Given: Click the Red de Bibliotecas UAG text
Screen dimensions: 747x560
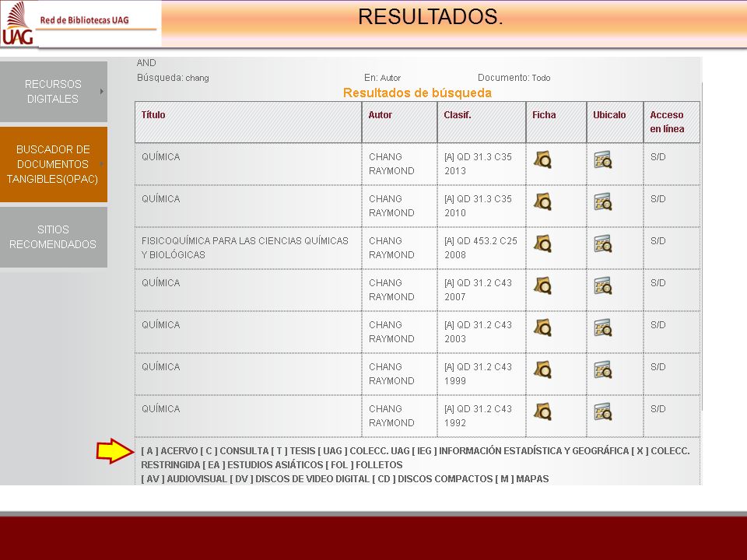Looking at the screenshot, I should (x=84, y=20).
